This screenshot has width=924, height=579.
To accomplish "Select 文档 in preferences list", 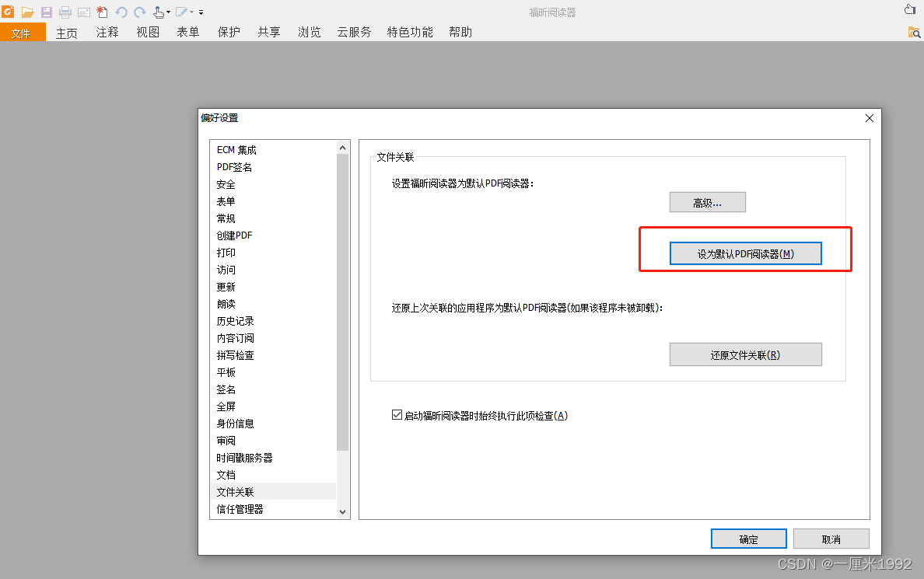I will (x=273, y=475).
